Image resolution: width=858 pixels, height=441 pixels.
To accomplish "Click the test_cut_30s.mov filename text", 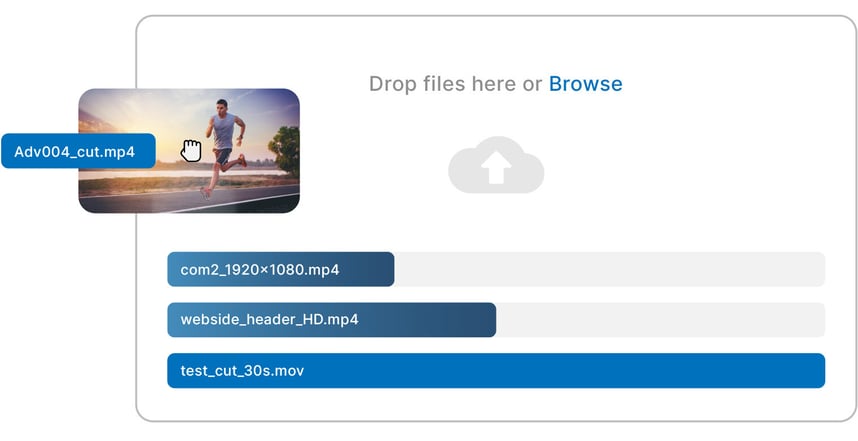I will click(242, 371).
